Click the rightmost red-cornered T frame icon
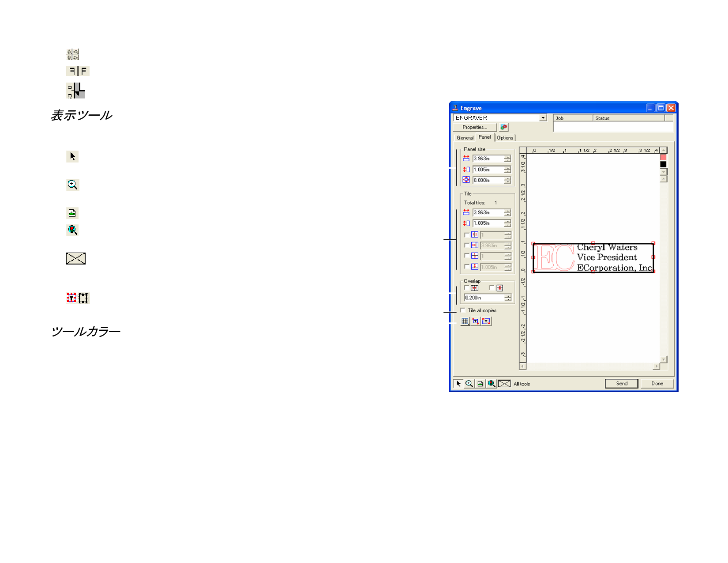 pyautogui.click(x=486, y=321)
